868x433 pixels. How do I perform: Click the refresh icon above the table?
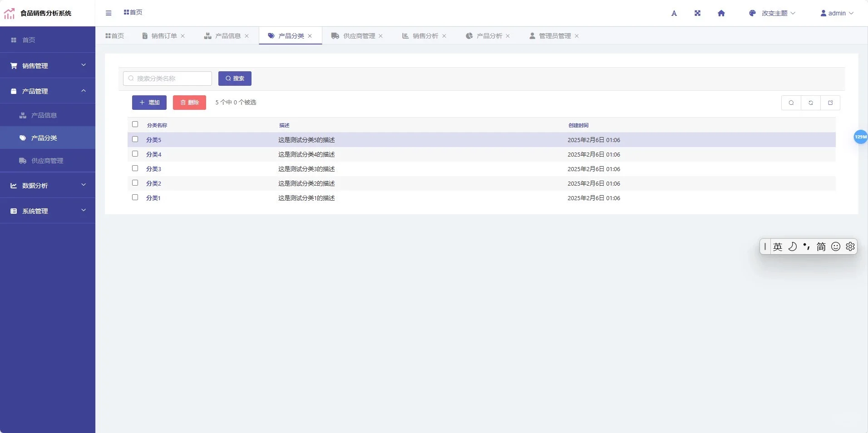tap(811, 103)
